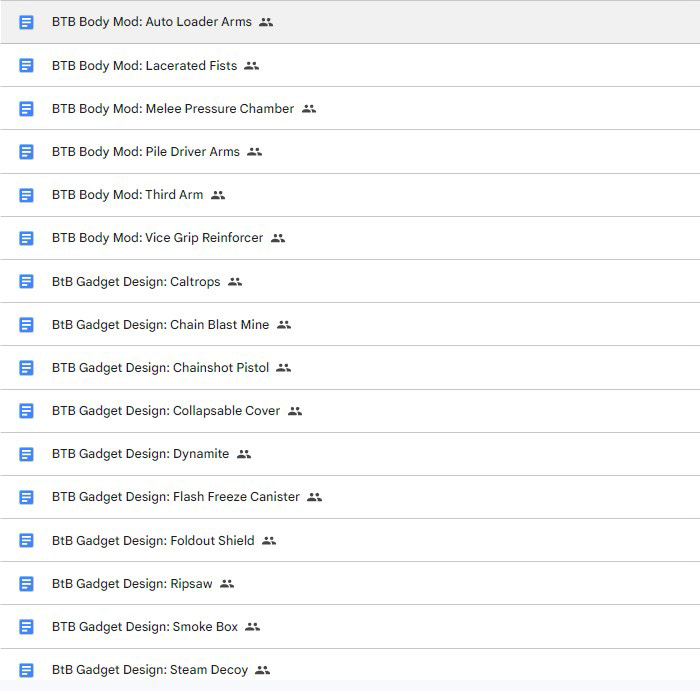Image resolution: width=700 pixels, height=691 pixels.
Task: Click shared icon beside Chain Blast Mine
Action: [284, 325]
